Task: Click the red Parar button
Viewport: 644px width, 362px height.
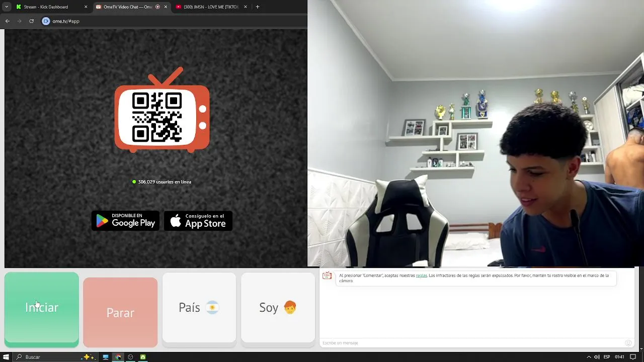Action: tap(120, 313)
